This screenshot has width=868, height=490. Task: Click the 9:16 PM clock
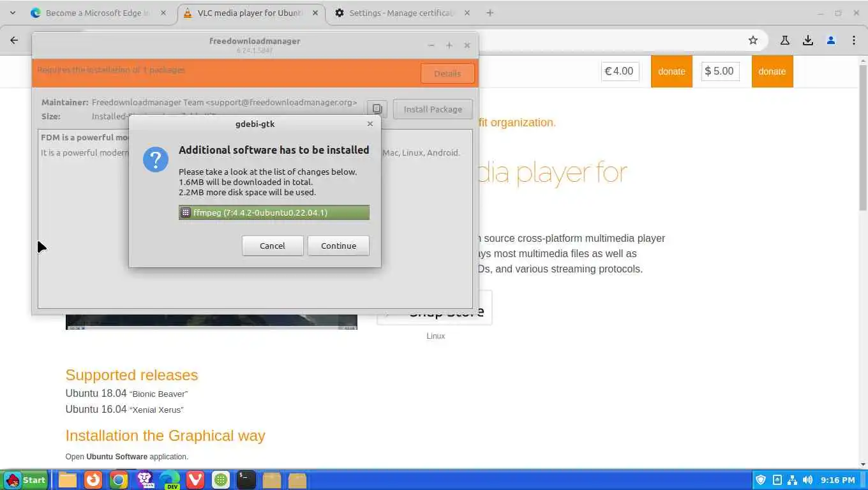(838, 480)
